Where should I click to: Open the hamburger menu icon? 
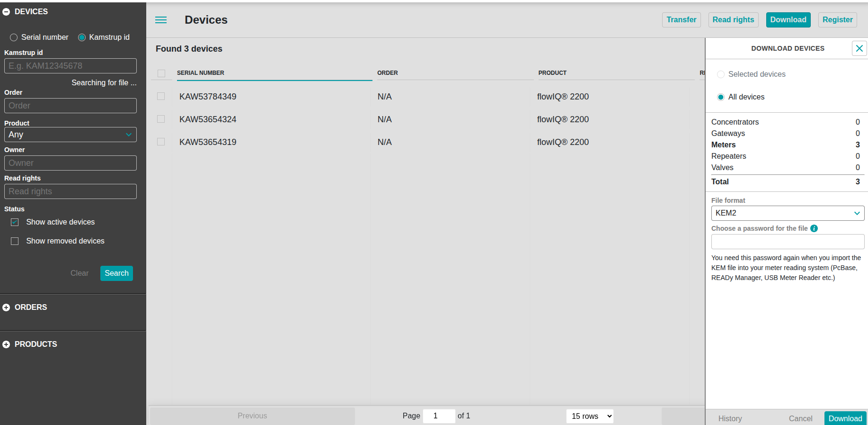(161, 20)
